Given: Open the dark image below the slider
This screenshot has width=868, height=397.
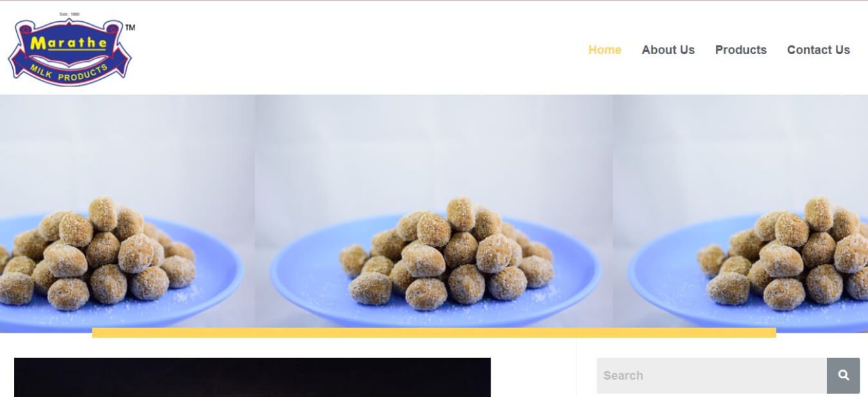Looking at the screenshot, I should click(252, 377).
